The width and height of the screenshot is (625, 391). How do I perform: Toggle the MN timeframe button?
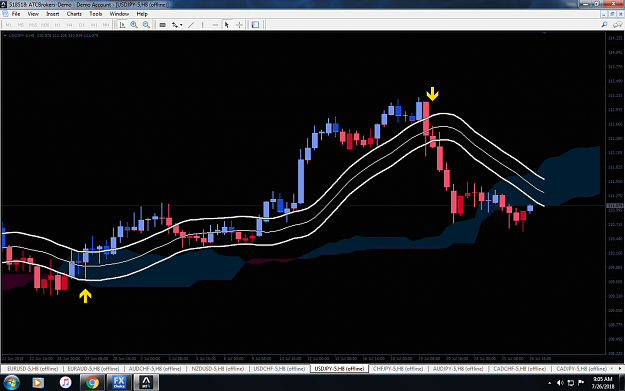[106, 25]
